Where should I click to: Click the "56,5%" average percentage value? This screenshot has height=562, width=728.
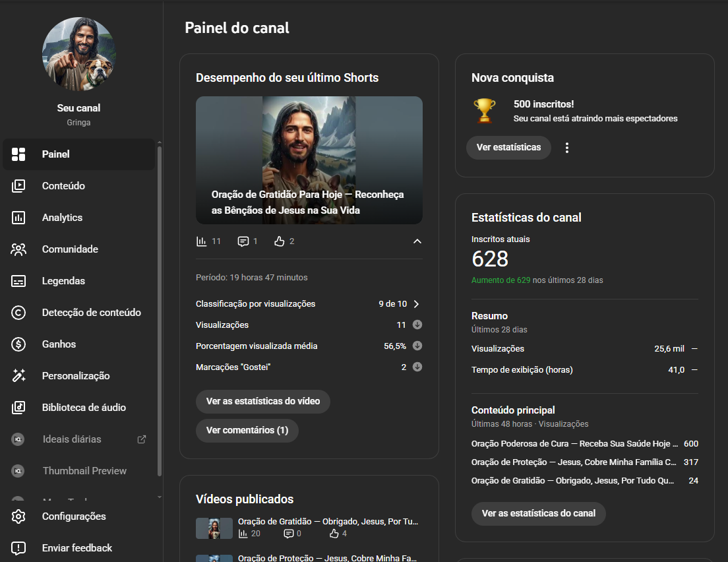[x=394, y=346]
